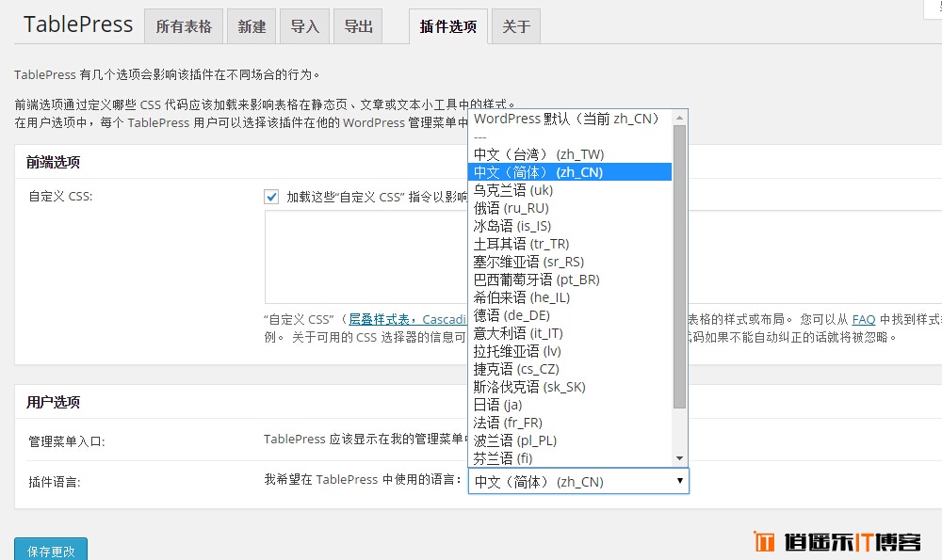Click the orange IT blog logo icon

click(765, 542)
